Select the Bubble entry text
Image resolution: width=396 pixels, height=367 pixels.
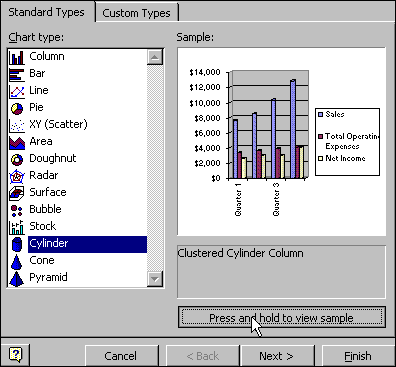click(45, 209)
